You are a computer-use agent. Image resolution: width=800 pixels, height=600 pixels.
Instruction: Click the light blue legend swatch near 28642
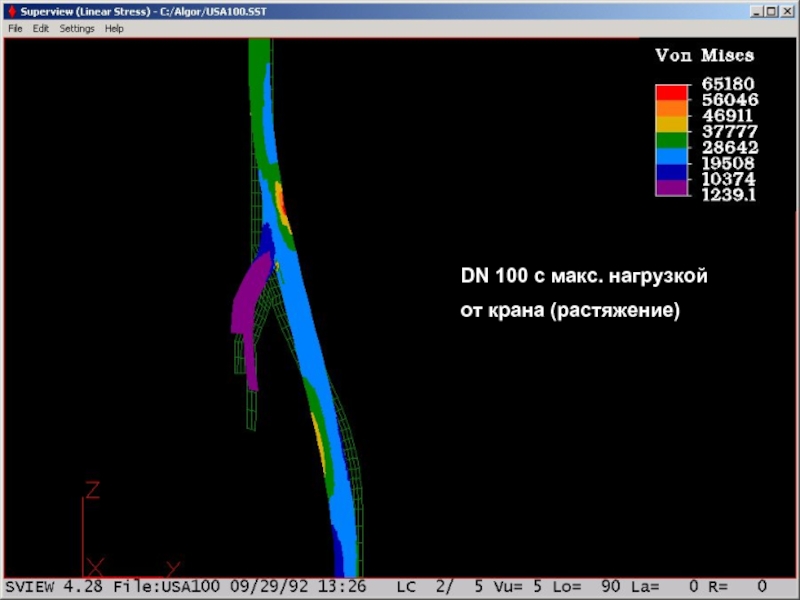pos(671,156)
